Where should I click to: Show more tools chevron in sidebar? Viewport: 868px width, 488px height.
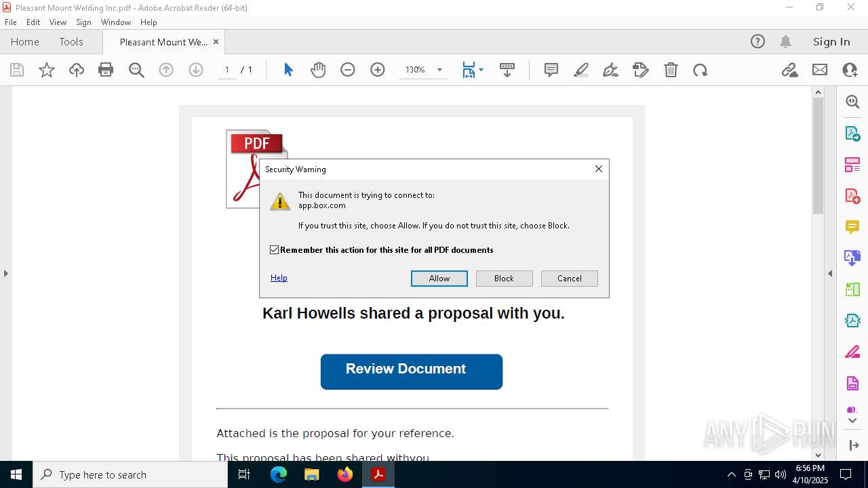point(852,421)
